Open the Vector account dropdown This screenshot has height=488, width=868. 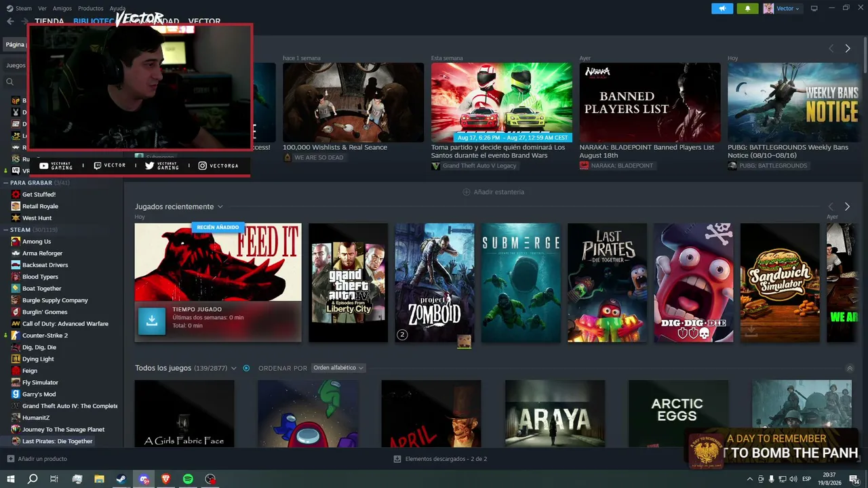point(782,8)
